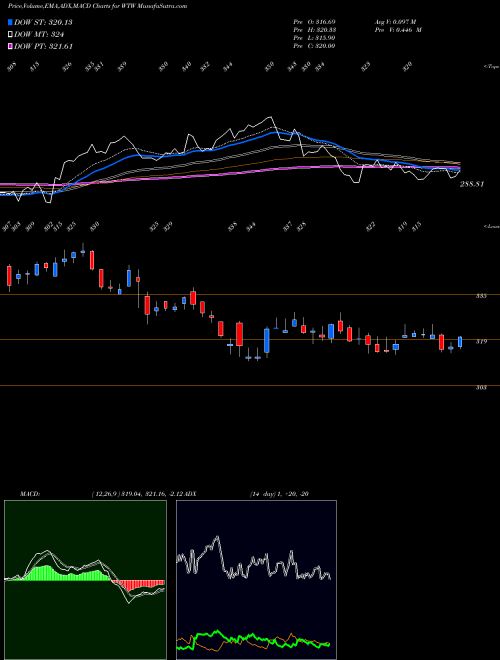Click the white DOW MT legend swatch
Viewport: 500px width, 660px height.
point(10,35)
